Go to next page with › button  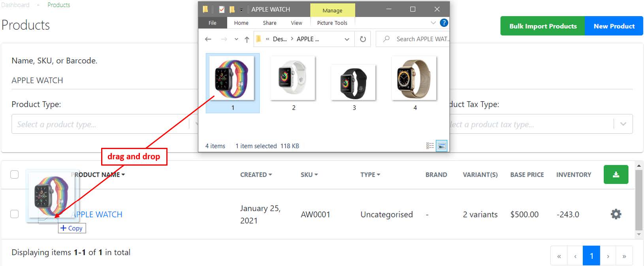608,256
